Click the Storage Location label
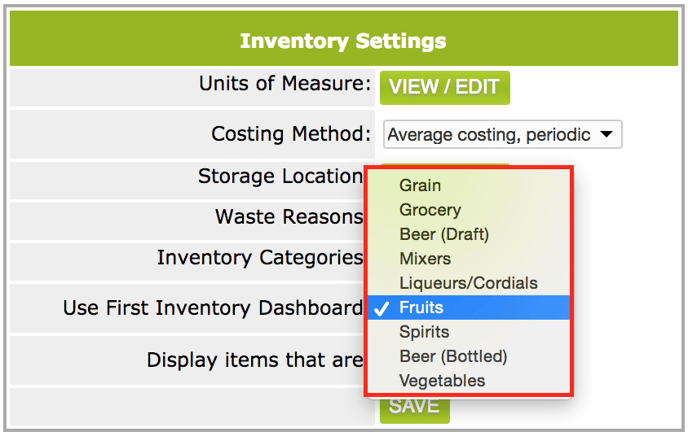The width and height of the screenshot is (688, 436). [281, 176]
